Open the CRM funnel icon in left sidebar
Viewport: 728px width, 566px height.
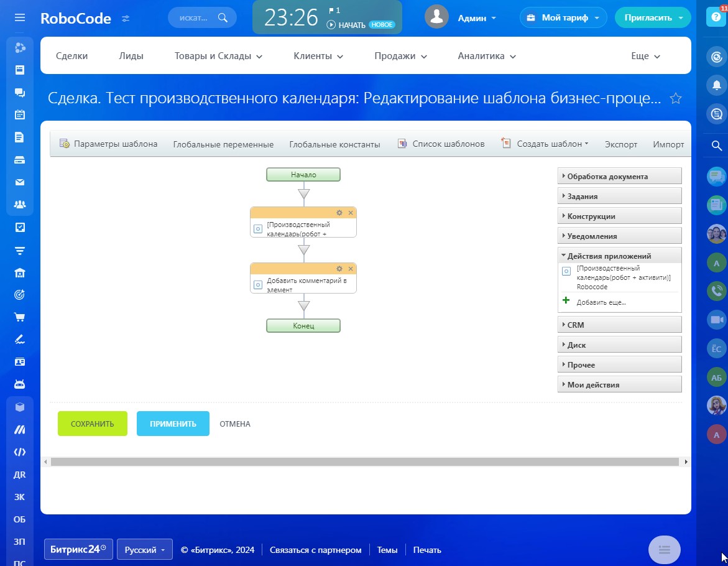pos(19,251)
